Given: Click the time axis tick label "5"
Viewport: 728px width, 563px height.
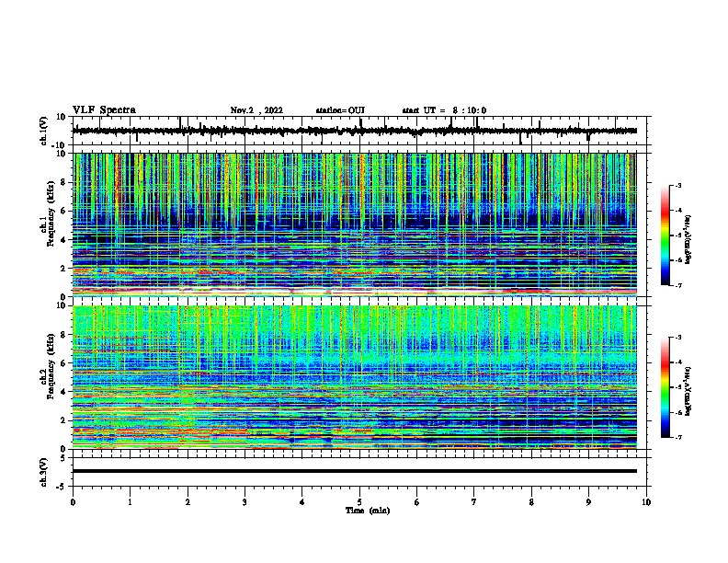Looking at the screenshot, I should pos(359,502).
